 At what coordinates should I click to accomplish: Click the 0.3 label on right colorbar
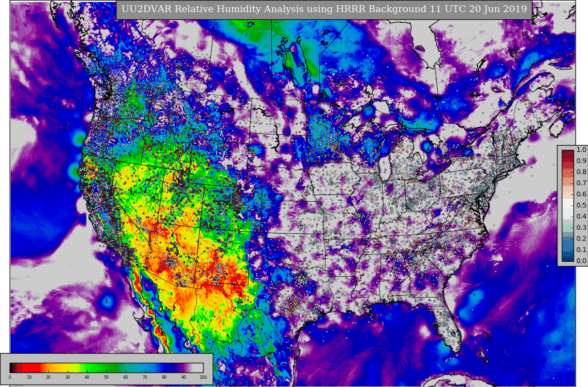point(581,227)
